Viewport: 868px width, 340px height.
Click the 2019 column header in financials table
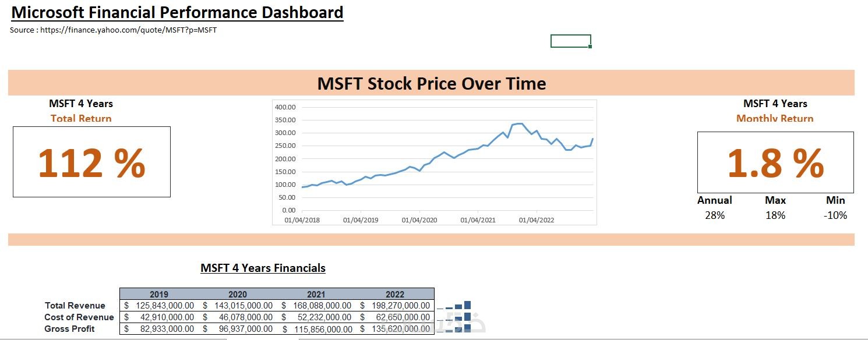(159, 294)
